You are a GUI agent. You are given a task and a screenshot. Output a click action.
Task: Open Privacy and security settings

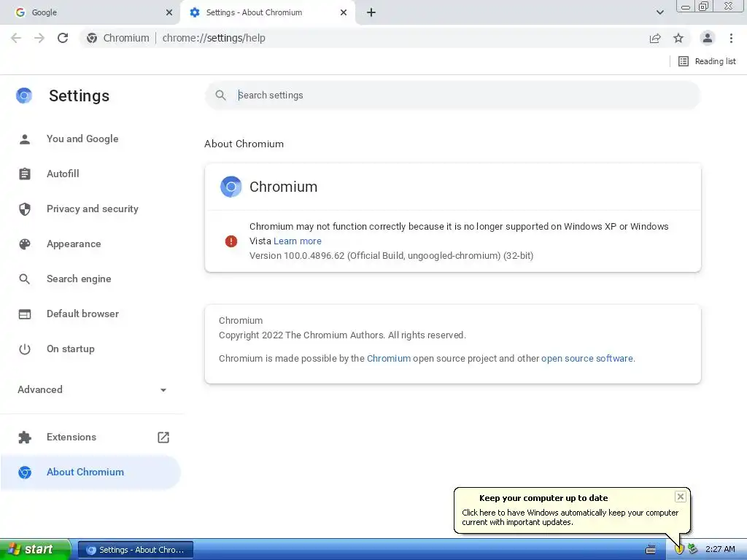pos(90,209)
